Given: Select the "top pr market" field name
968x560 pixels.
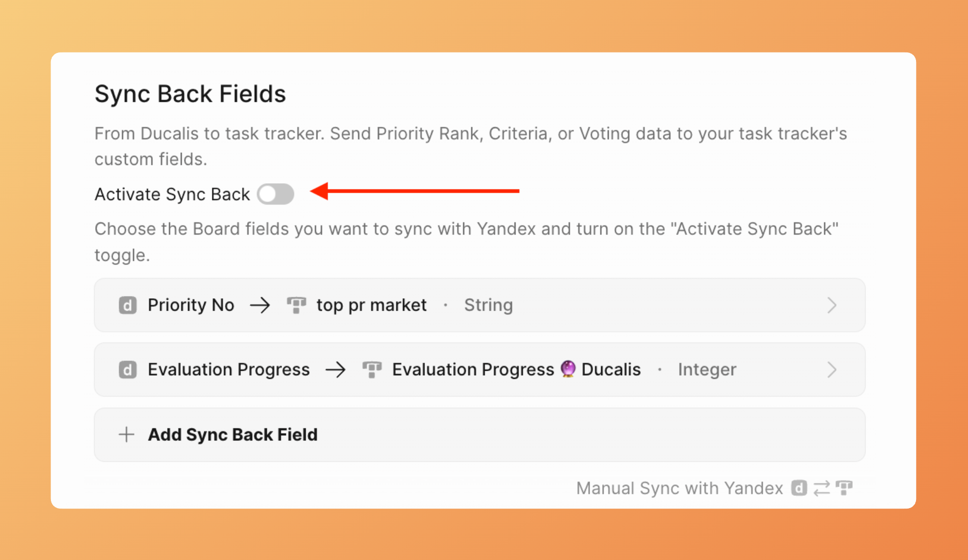Looking at the screenshot, I should point(371,305).
